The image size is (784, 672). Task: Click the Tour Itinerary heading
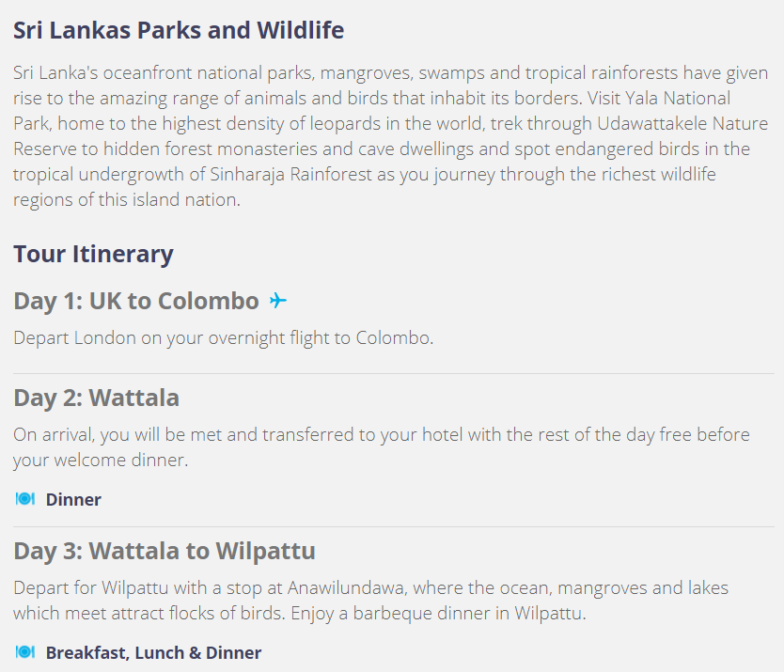click(x=93, y=254)
